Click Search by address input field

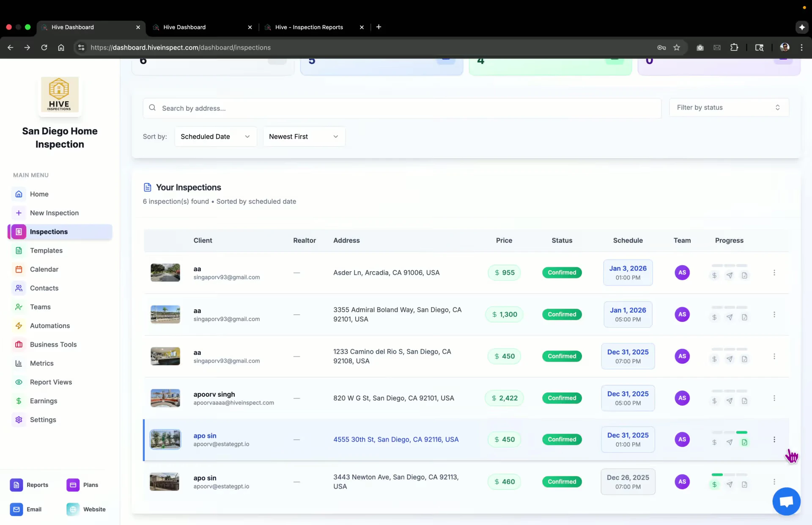pyautogui.click(x=402, y=108)
